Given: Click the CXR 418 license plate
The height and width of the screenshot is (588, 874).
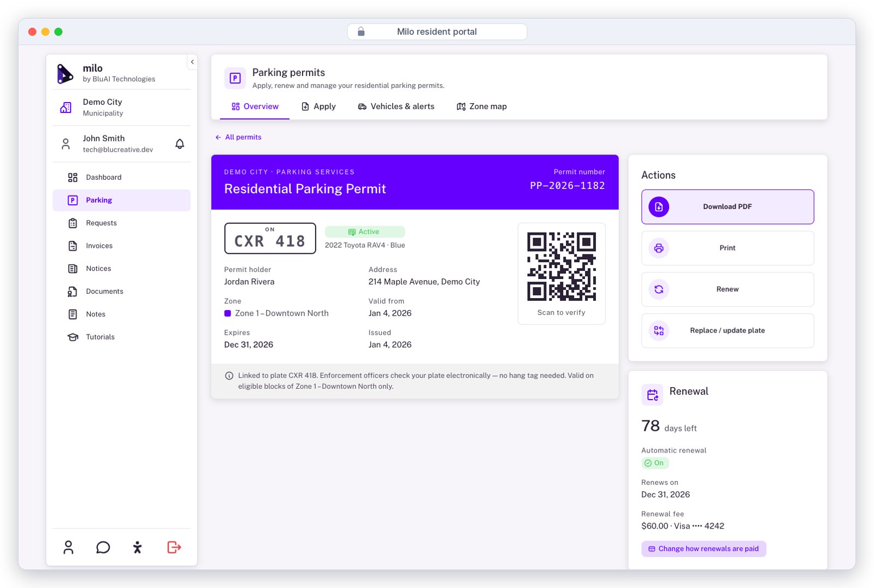Looking at the screenshot, I should pyautogui.click(x=270, y=239).
